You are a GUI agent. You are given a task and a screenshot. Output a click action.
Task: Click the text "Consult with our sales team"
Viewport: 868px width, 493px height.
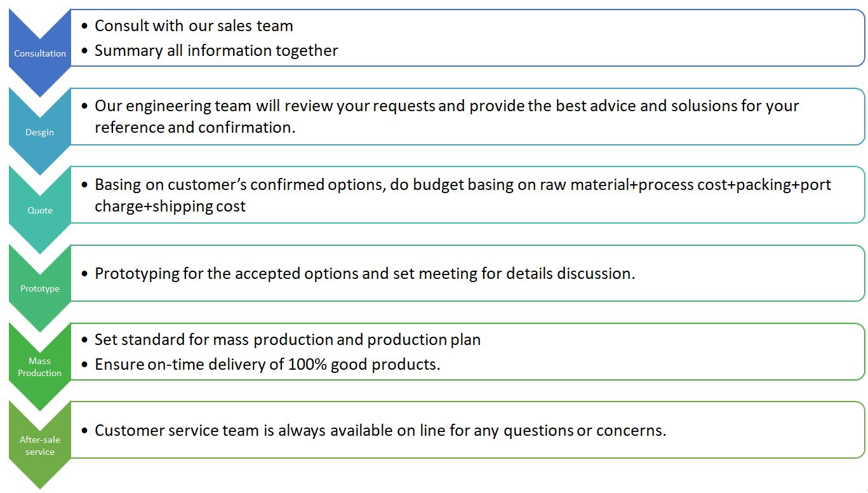194,26
